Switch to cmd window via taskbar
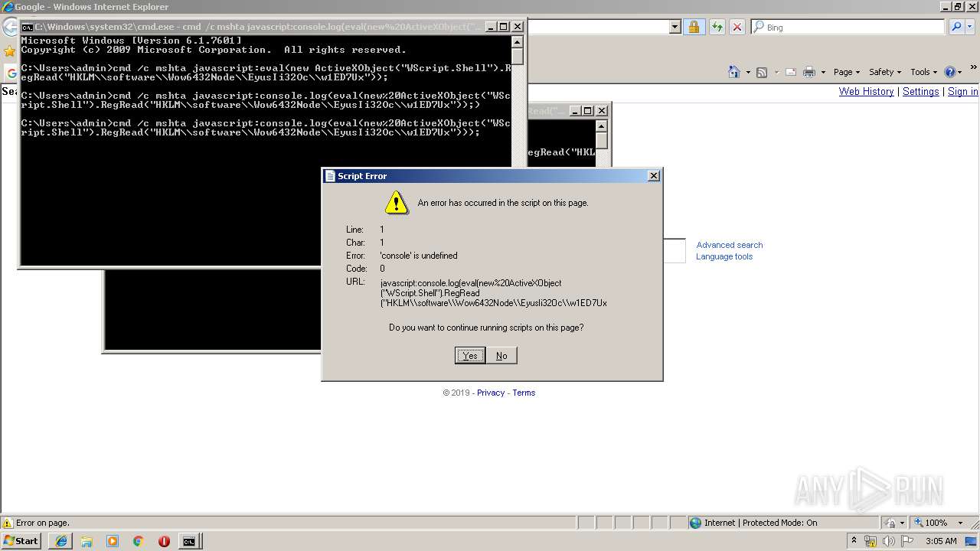 189,541
